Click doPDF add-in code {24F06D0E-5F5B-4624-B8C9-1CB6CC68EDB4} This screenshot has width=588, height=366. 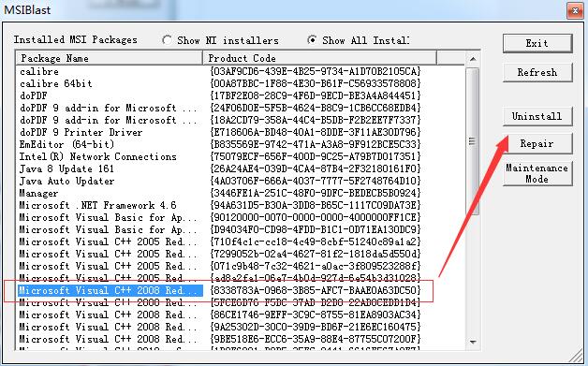click(316, 108)
